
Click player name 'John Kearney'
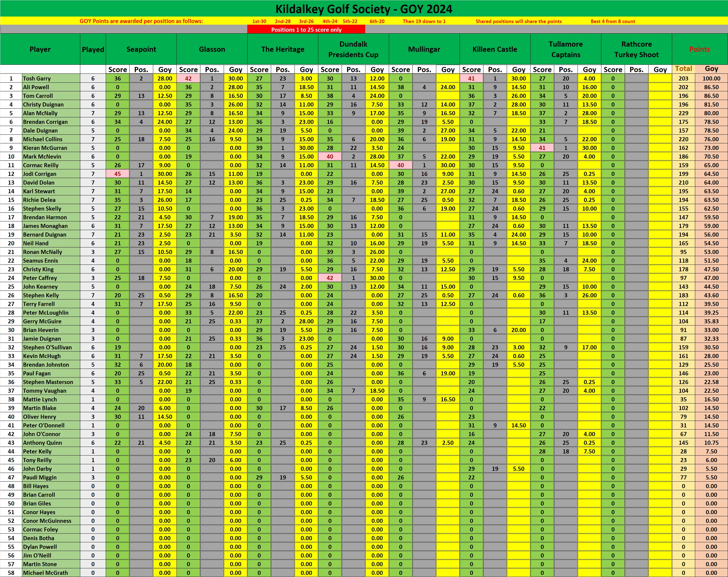pos(40,287)
